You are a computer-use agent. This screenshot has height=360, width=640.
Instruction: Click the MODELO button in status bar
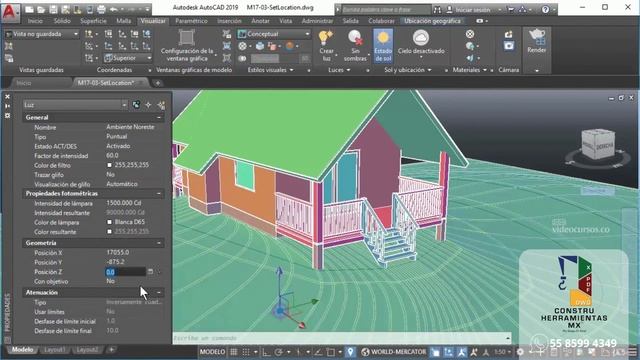click(x=212, y=352)
